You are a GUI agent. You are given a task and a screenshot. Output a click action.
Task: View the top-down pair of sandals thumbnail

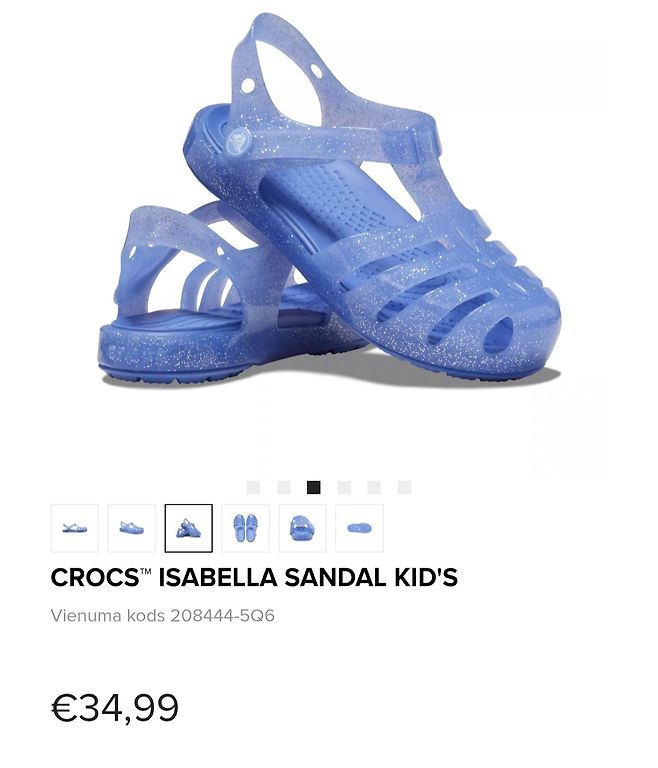click(x=245, y=528)
